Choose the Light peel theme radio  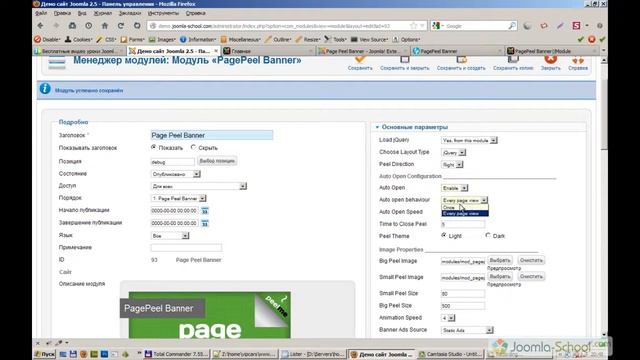click(444, 236)
